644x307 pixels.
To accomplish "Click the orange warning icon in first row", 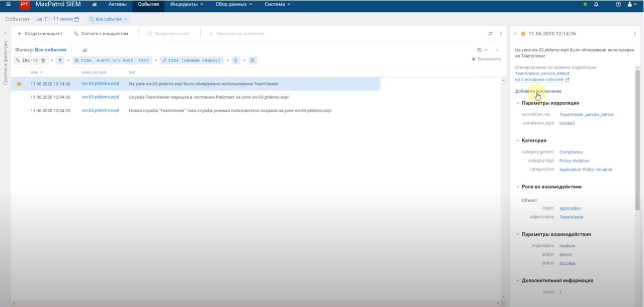I will [x=19, y=84].
